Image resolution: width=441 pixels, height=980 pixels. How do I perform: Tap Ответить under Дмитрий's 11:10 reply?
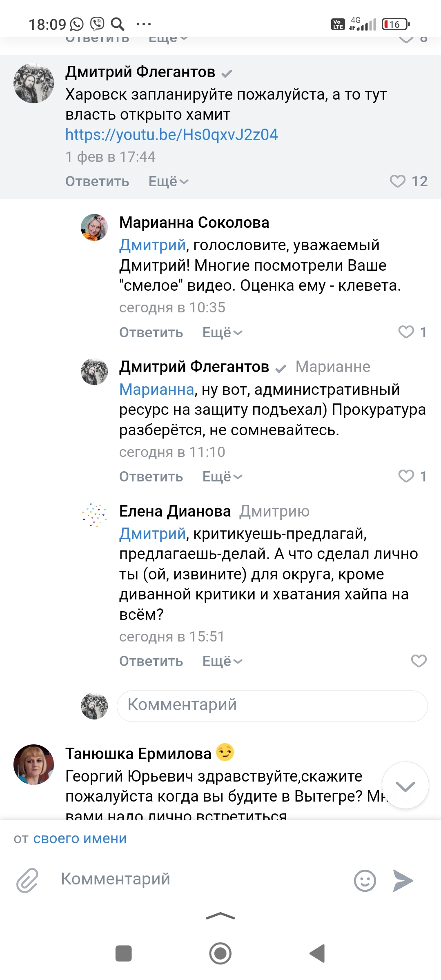coord(151,477)
